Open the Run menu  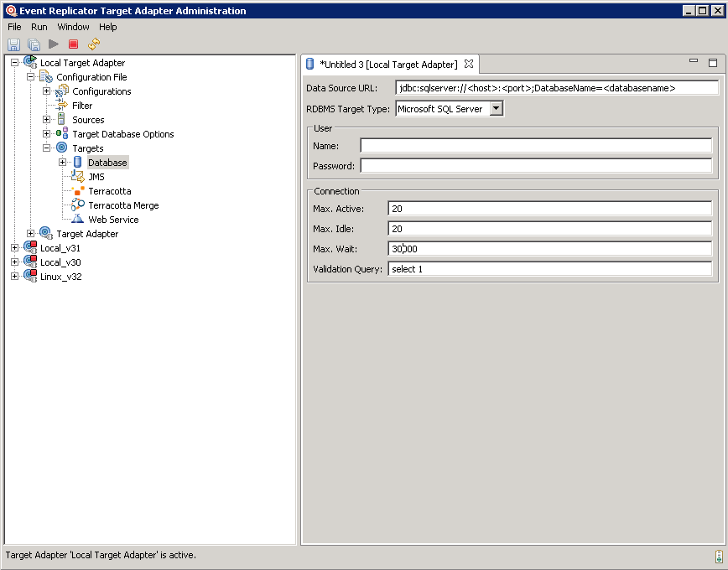coord(39,27)
